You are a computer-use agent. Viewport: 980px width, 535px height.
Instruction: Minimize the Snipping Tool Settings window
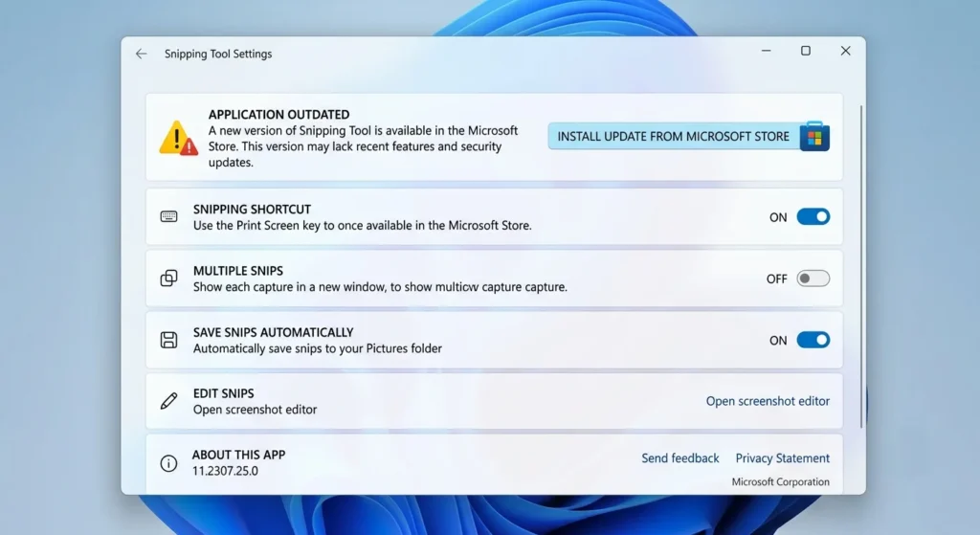point(767,51)
